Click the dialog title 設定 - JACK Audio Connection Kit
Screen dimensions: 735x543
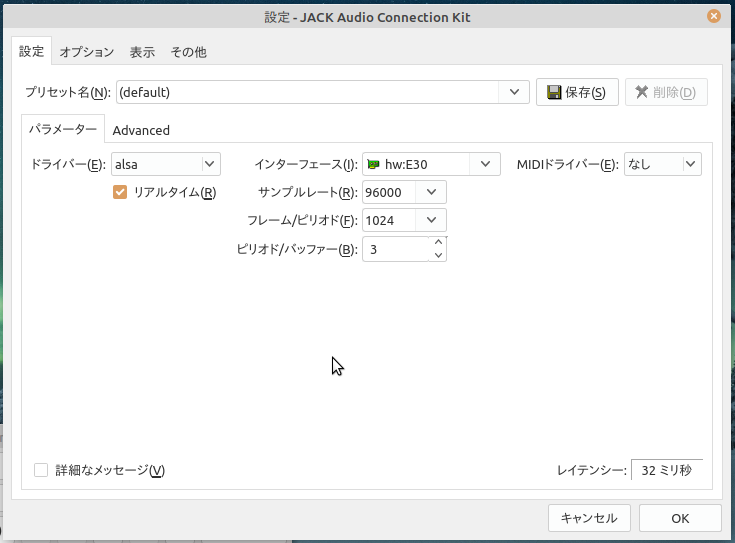367,17
